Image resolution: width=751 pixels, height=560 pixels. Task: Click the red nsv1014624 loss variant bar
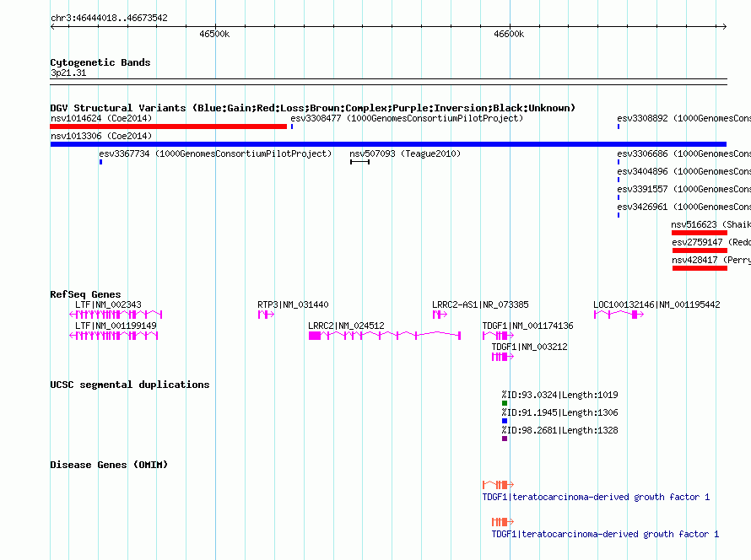pos(168,127)
